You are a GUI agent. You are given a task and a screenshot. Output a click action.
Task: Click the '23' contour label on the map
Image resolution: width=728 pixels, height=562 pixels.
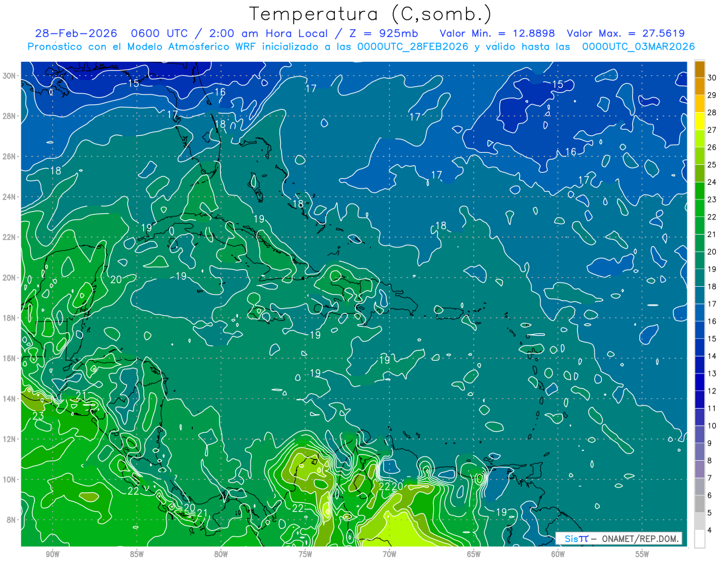38,416
